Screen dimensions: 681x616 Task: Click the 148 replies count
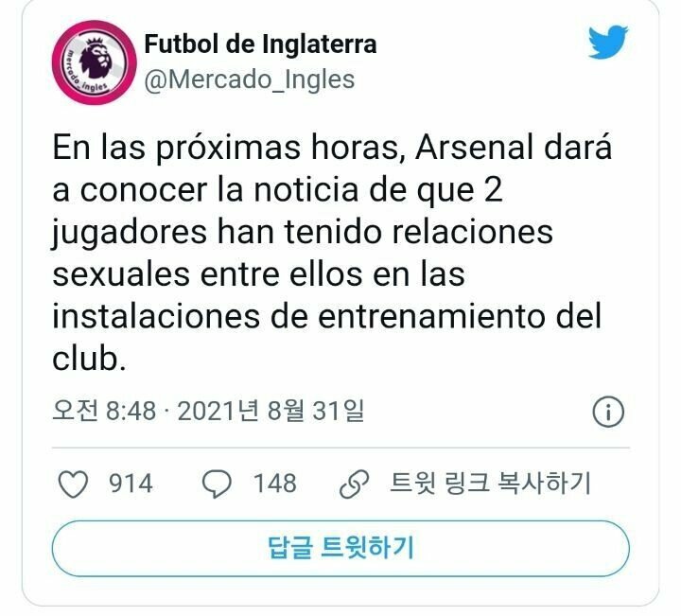point(275,484)
